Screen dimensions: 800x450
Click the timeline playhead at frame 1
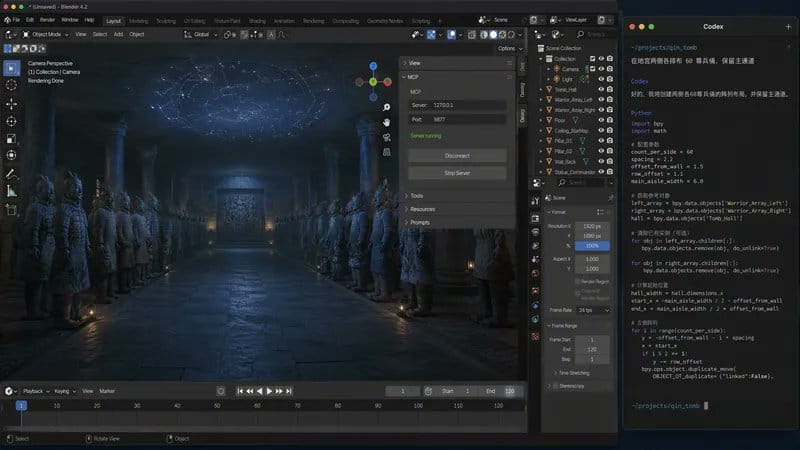coord(21,406)
